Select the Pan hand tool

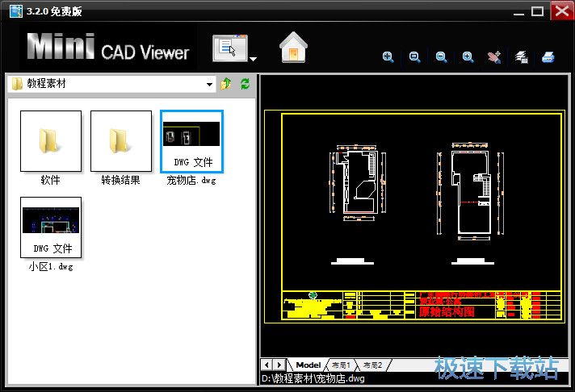[x=494, y=57]
